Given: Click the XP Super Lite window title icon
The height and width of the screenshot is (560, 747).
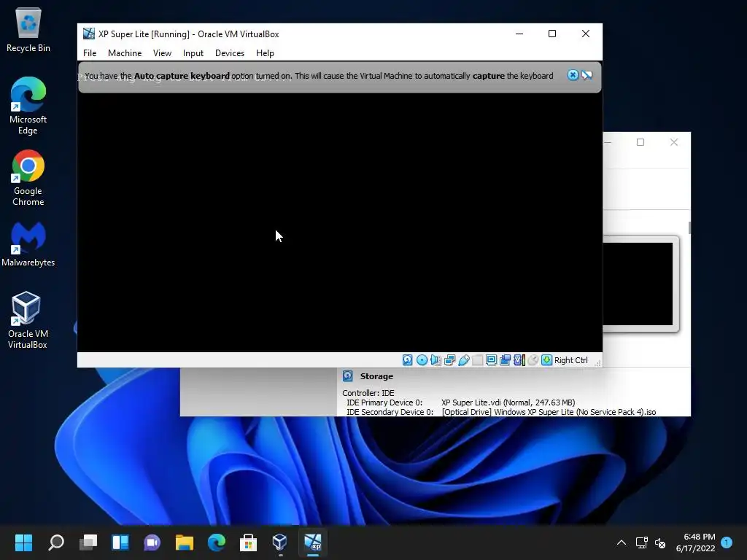Looking at the screenshot, I should (x=88, y=34).
